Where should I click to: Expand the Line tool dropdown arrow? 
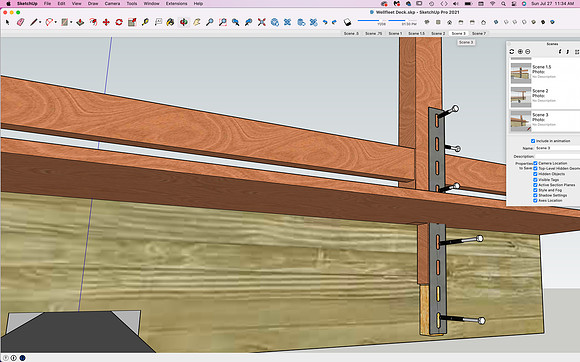[40, 23]
